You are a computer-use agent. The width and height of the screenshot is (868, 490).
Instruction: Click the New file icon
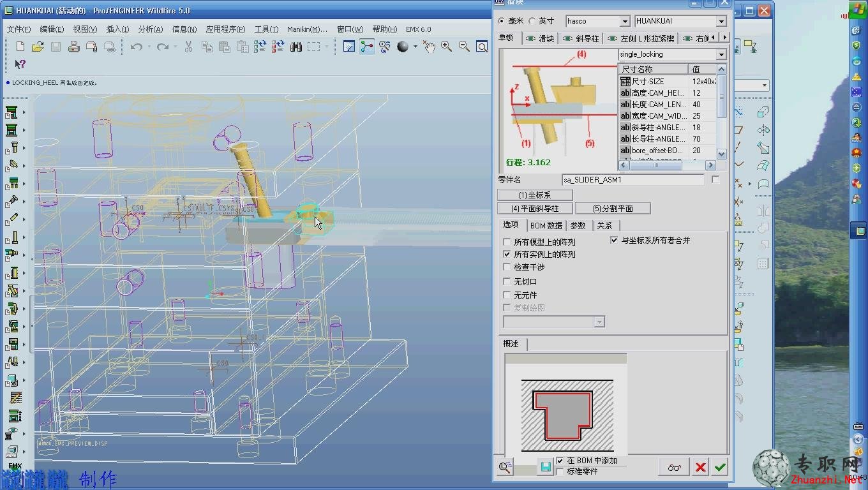point(20,47)
